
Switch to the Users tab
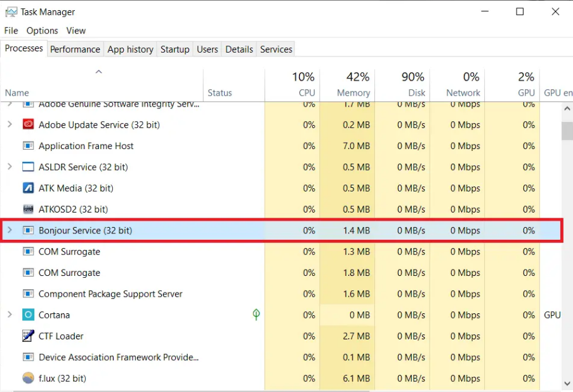207,49
